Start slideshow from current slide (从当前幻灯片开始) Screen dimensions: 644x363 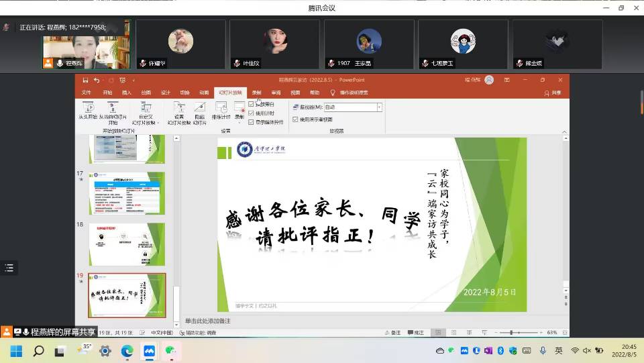(x=113, y=107)
